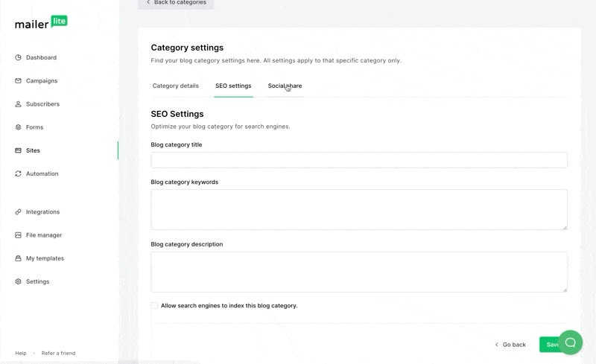Click the Refer a friend link
Image resolution: width=596 pixels, height=364 pixels.
tap(58, 353)
